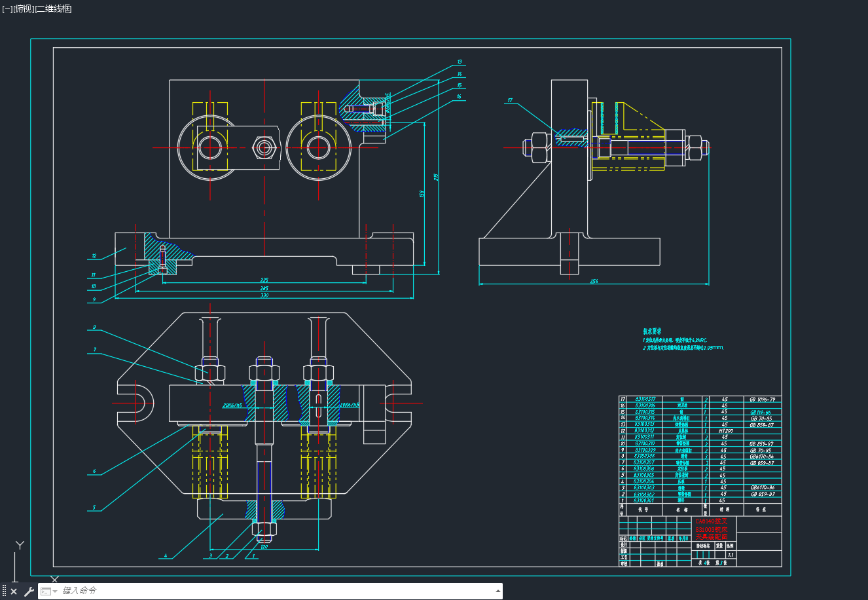This screenshot has height=600, width=868.
Task: Pick part callout number 7 leader label
Action: pyautogui.click(x=94, y=350)
